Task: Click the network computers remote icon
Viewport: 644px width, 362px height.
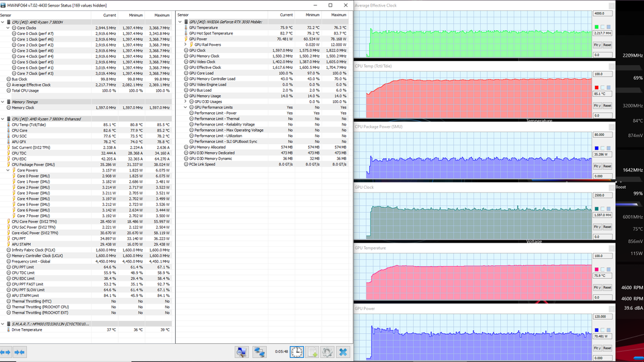Action: pos(259,352)
